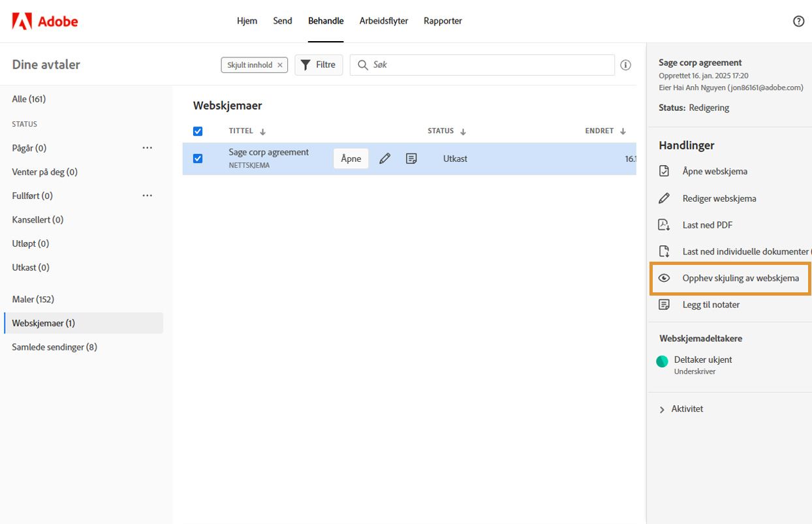812x524 pixels.
Task: Open the Filtre filter menu
Action: pyautogui.click(x=319, y=65)
